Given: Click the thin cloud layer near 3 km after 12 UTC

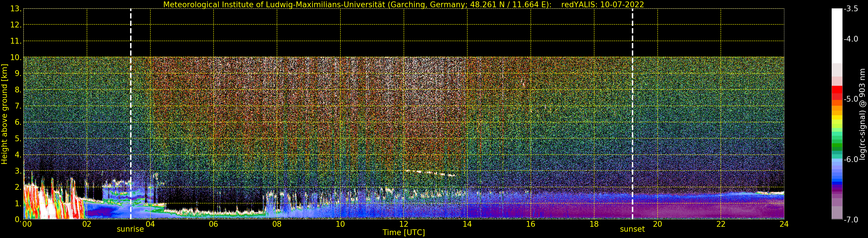Looking at the screenshot, I should [x=430, y=173].
